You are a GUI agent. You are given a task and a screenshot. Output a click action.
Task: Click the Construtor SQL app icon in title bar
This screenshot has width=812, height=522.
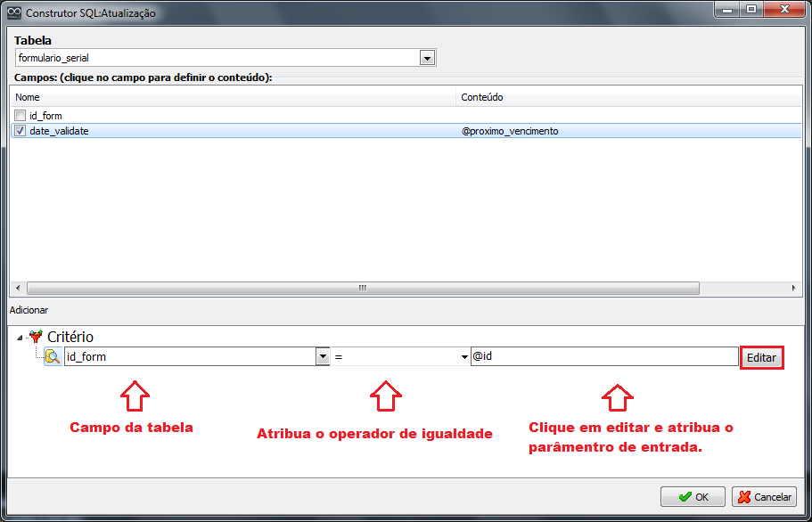click(13, 13)
